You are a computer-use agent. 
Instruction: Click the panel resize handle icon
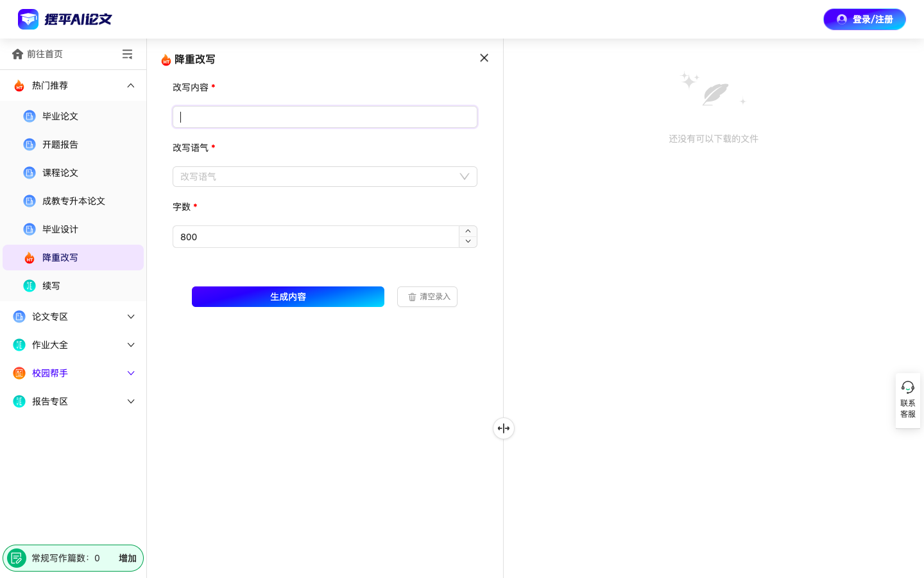pyautogui.click(x=504, y=428)
